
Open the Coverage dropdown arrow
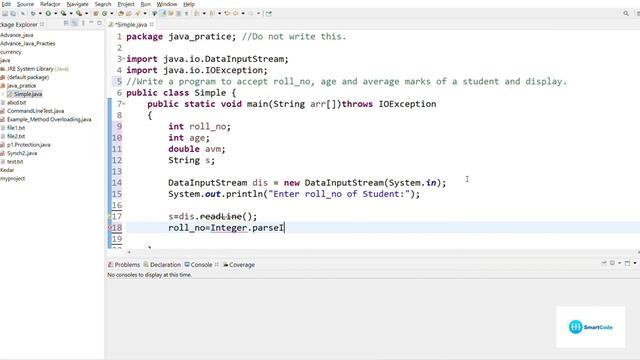(71, 13)
